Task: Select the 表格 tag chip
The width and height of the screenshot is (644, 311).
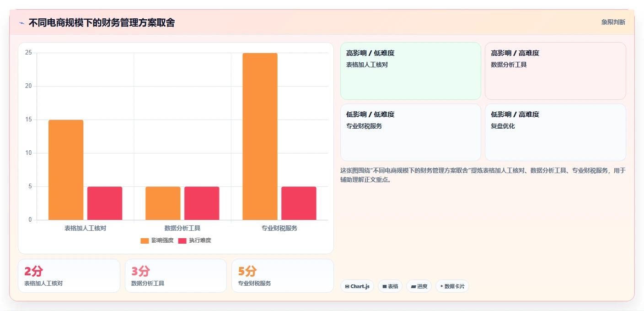Action: coord(390,286)
